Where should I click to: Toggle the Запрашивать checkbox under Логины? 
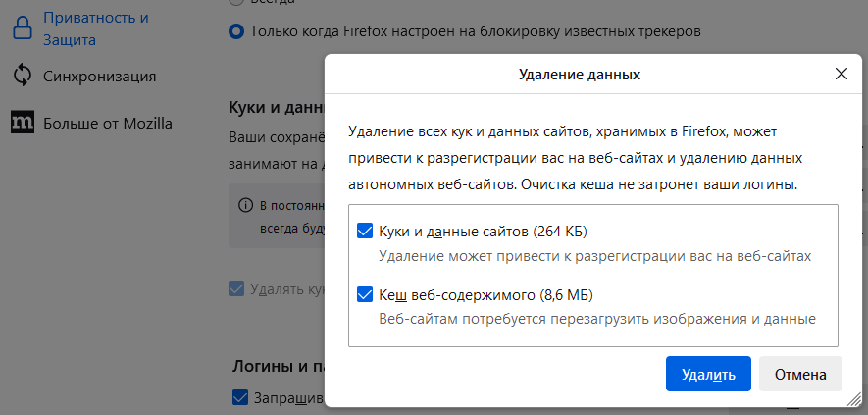[239, 397]
